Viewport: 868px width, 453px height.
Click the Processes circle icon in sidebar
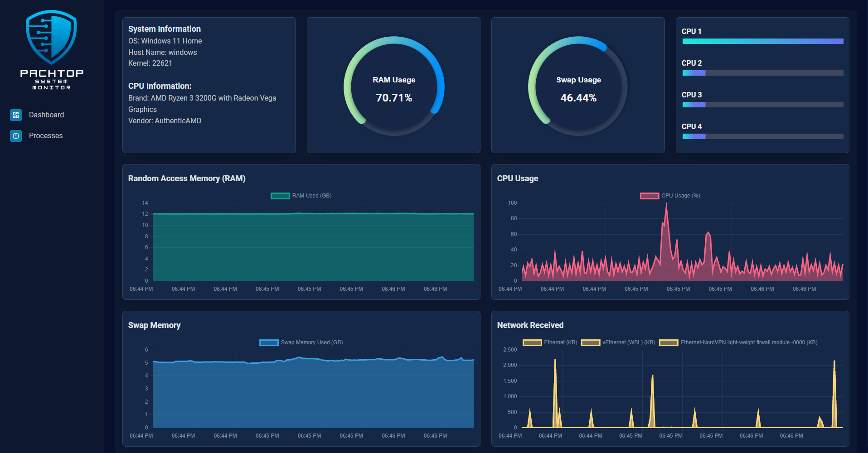click(x=16, y=136)
